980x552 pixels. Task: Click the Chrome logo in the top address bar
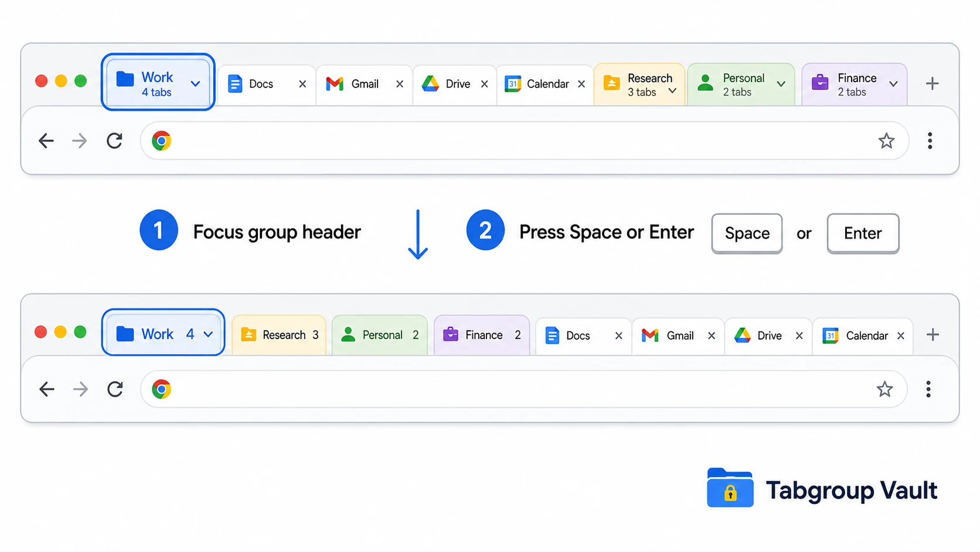coord(161,141)
